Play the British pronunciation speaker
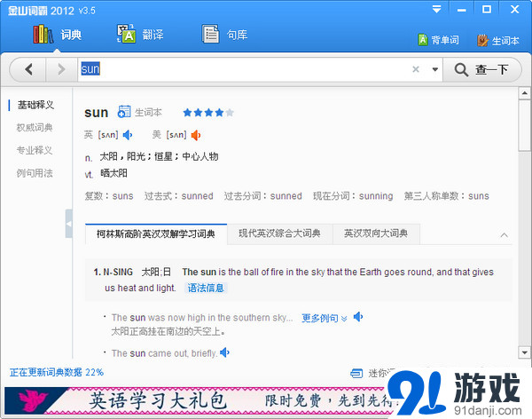This screenshot has width=532, height=419. click(x=128, y=135)
